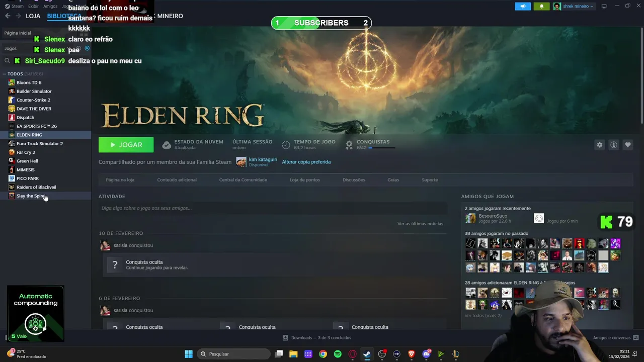Click the back navigation arrow
This screenshot has height=362, width=644.
[8, 16]
